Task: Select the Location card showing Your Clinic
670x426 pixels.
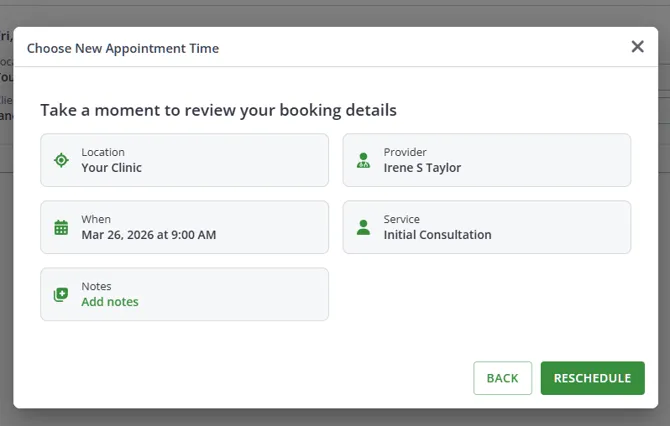Action: tap(185, 160)
